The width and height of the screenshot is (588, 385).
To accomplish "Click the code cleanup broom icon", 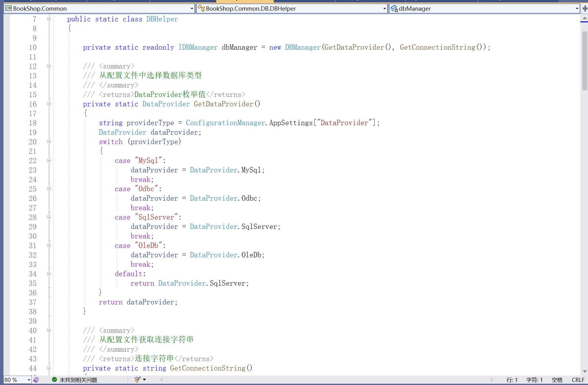I will (137, 380).
